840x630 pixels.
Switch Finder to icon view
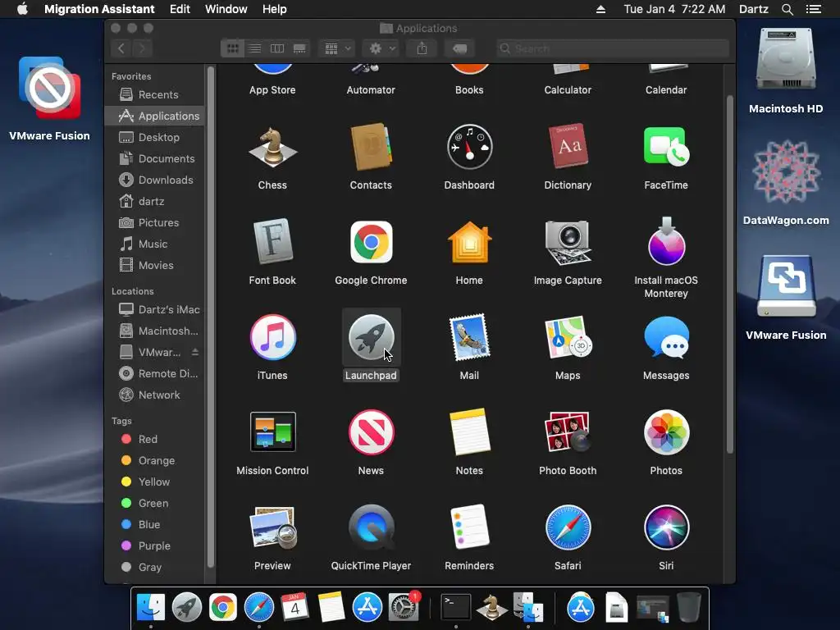point(232,48)
